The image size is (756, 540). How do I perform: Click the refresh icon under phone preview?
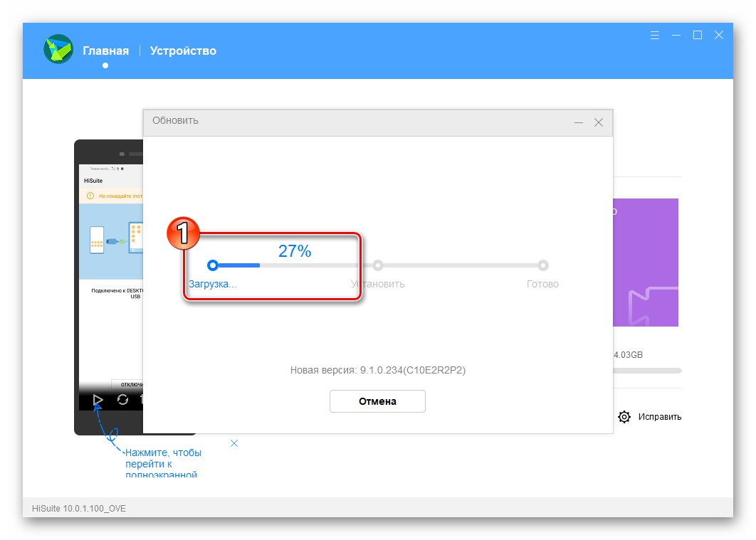coord(122,400)
